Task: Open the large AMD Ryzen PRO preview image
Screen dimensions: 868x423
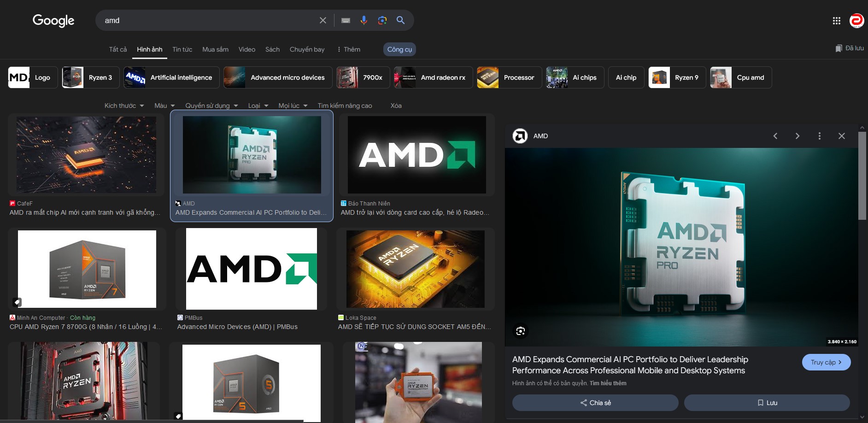Action: [681, 247]
